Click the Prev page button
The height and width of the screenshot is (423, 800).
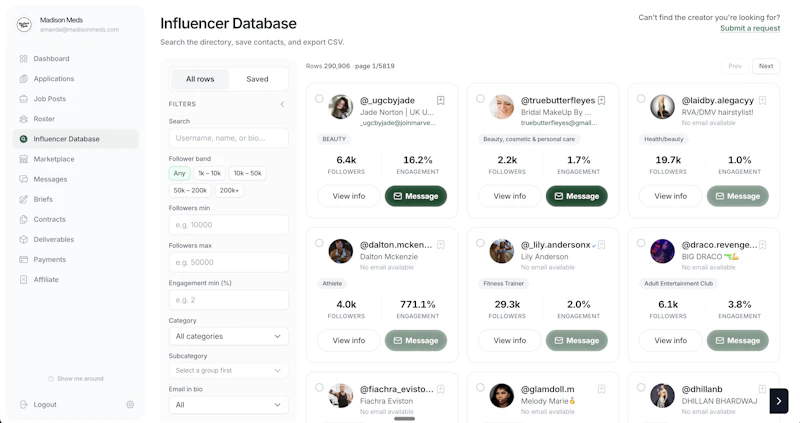(x=735, y=66)
